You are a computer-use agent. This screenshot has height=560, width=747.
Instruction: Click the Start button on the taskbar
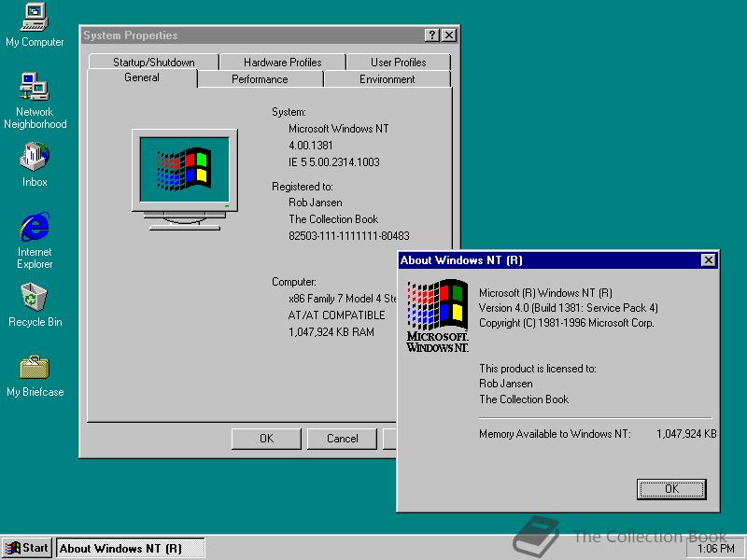pyautogui.click(x=27, y=548)
